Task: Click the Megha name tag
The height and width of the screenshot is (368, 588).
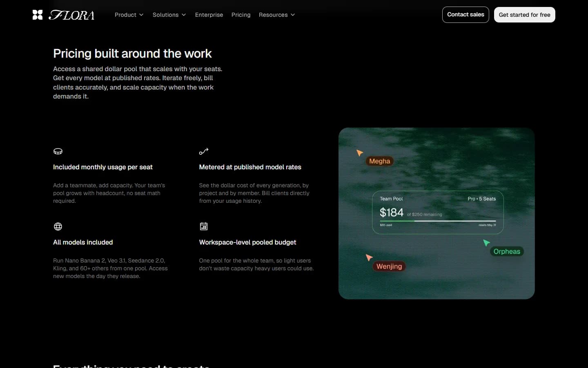Action: (380, 161)
